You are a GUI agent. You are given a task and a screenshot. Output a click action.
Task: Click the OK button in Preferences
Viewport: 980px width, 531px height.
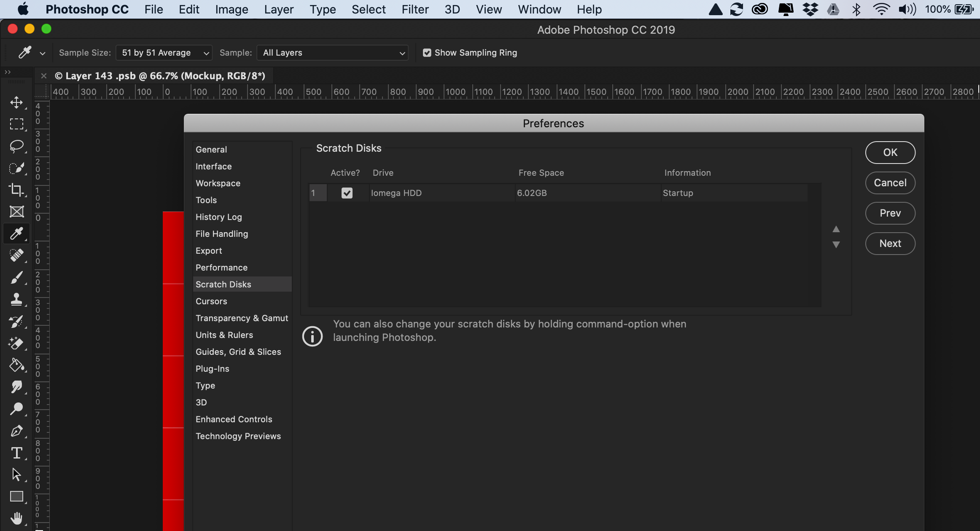tap(890, 153)
